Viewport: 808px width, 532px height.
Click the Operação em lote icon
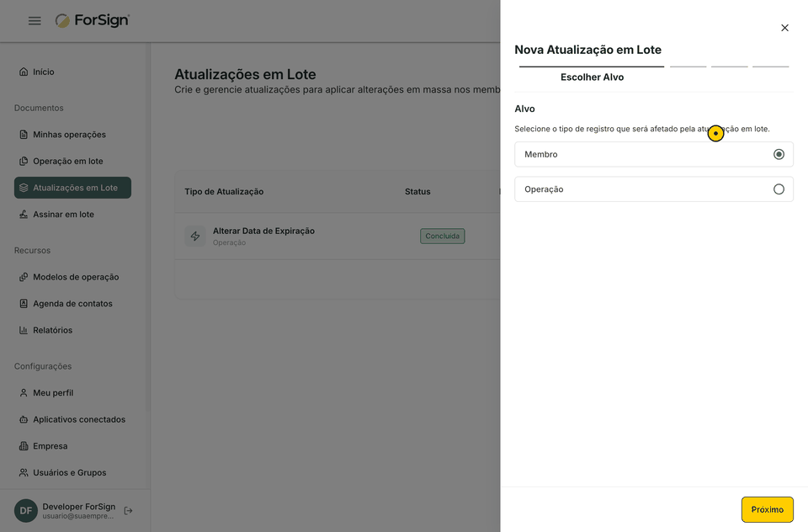(x=24, y=161)
